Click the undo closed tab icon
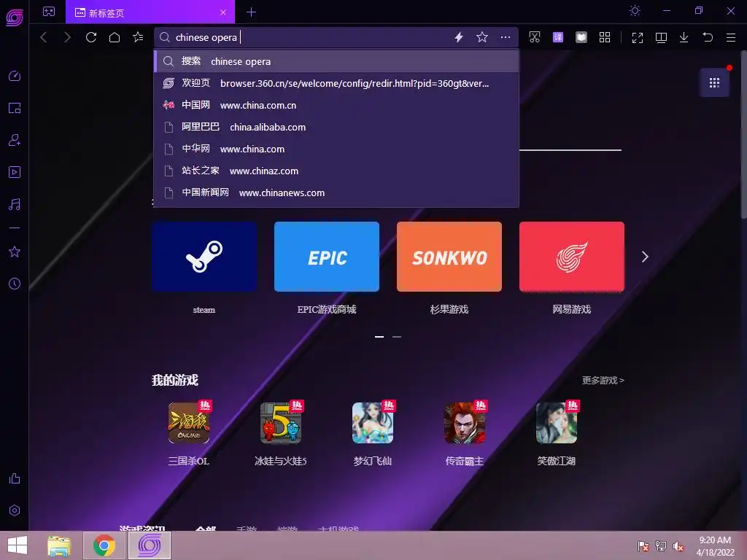747x560 pixels. [708, 37]
